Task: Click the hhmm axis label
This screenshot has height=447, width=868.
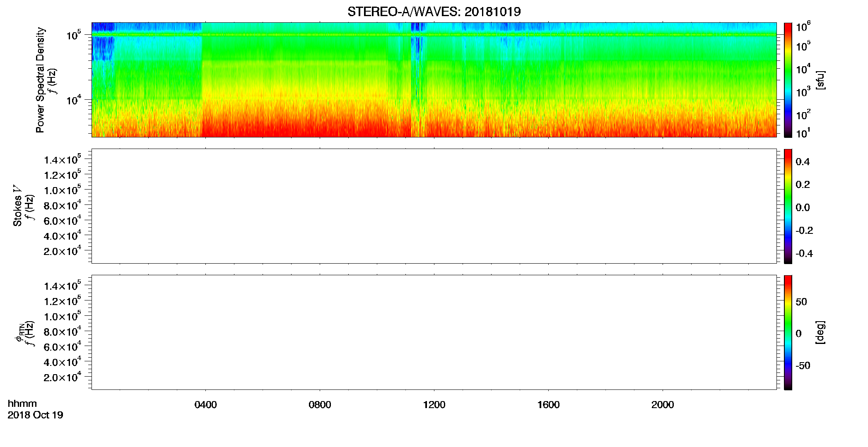Action: (22, 404)
